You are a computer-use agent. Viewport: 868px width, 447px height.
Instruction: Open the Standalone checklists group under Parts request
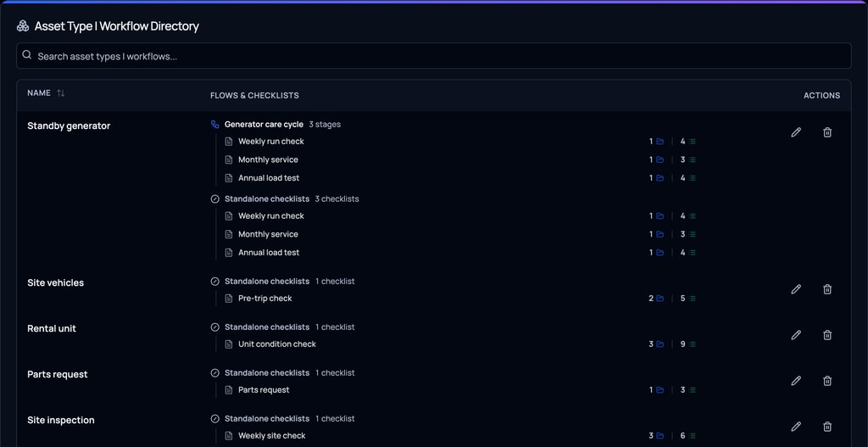[x=267, y=372]
